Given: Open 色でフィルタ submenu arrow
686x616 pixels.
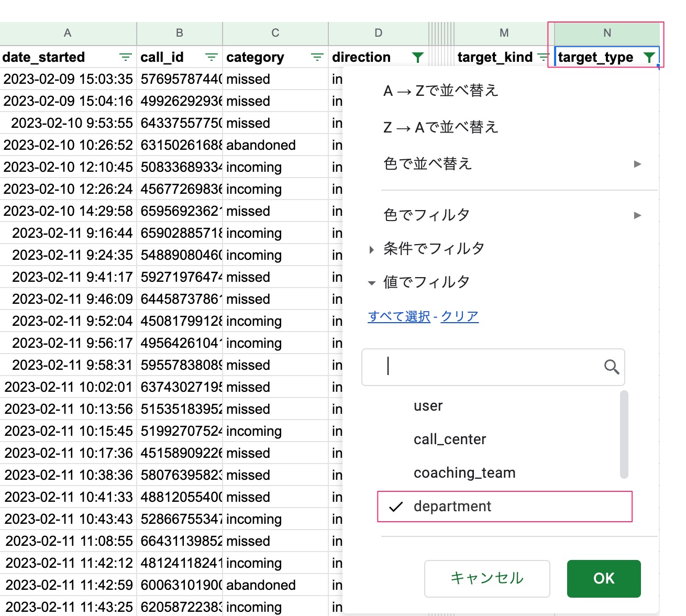Looking at the screenshot, I should tap(637, 215).
